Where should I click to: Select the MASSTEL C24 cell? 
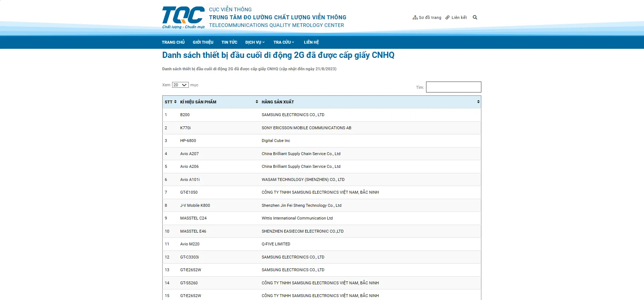coord(193,218)
